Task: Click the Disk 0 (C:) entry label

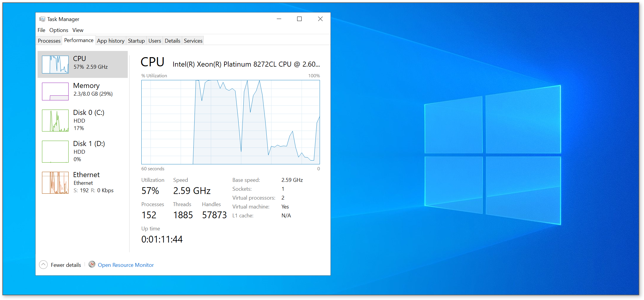Action: pos(89,113)
